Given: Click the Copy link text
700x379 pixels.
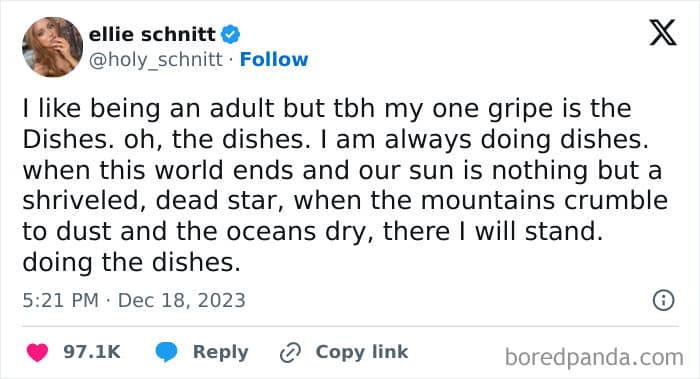Looking at the screenshot, I should [x=362, y=352].
